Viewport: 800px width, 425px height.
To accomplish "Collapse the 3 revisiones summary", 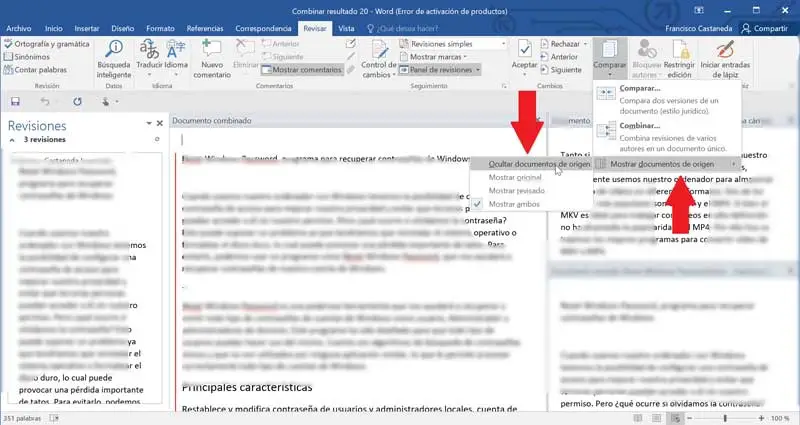I will [x=12, y=140].
